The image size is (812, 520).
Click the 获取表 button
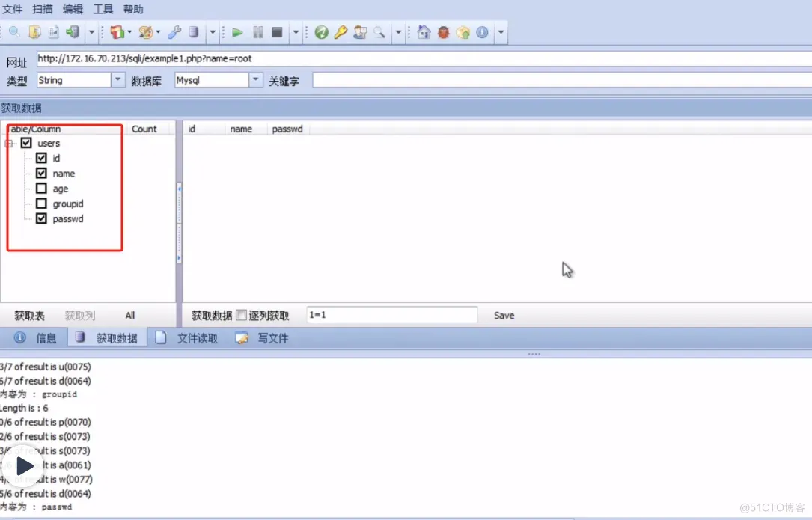(29, 316)
